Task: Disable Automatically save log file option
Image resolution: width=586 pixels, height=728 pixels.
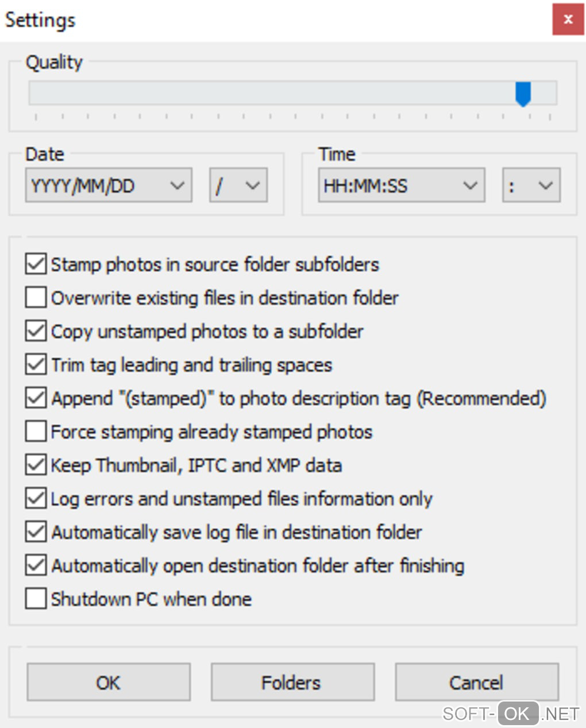Action: tap(36, 532)
